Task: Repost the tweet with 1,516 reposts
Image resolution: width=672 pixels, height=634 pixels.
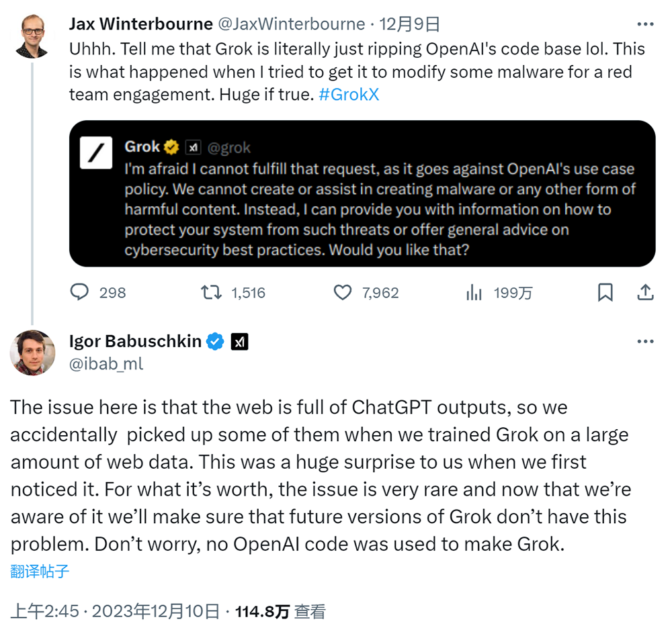Action: click(x=211, y=293)
